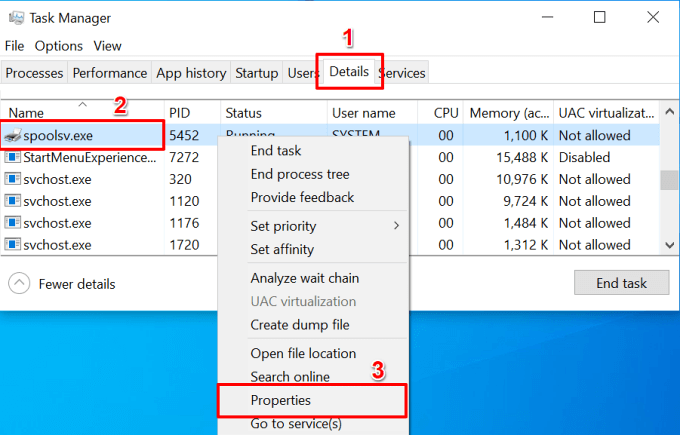Viewport: 680px width, 435px height.
Task: Open the Options menu
Action: pos(59,46)
